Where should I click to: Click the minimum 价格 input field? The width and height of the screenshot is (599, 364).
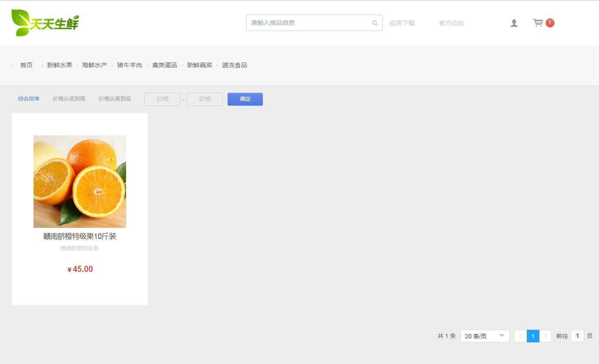coord(162,99)
